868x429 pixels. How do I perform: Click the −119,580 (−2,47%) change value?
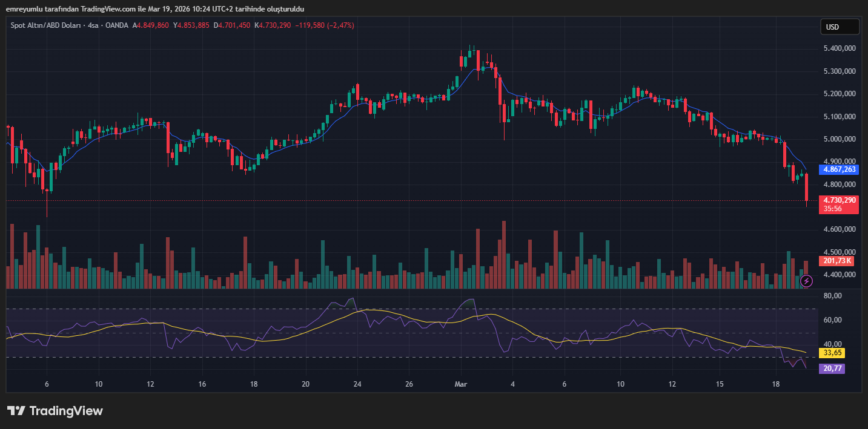[324, 25]
